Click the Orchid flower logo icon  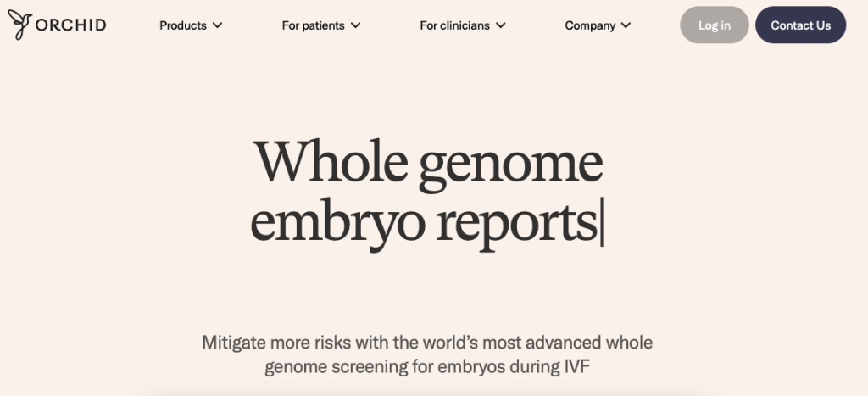(x=19, y=25)
